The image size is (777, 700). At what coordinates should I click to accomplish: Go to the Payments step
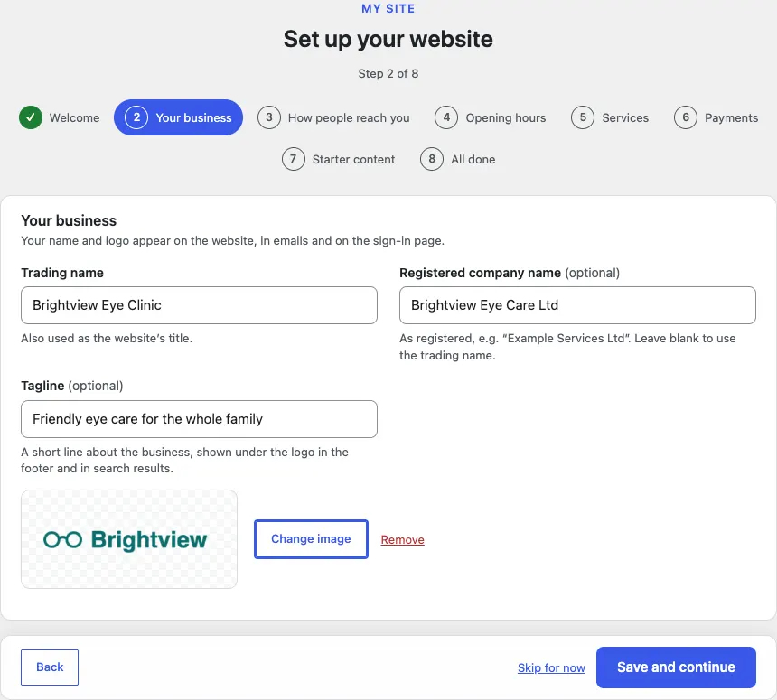(x=716, y=117)
